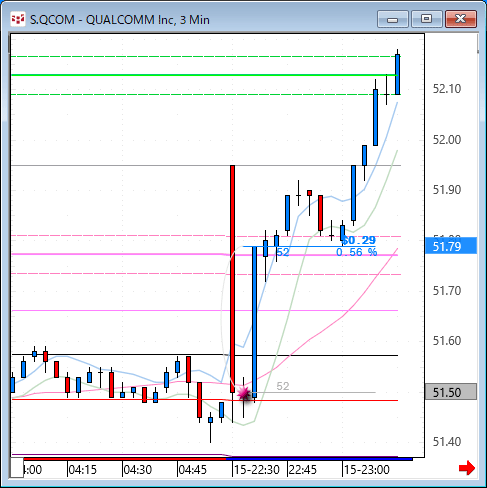Click the solid green horizontal level line
Image resolution: width=487 pixels, height=488 pixels.
(204, 75)
